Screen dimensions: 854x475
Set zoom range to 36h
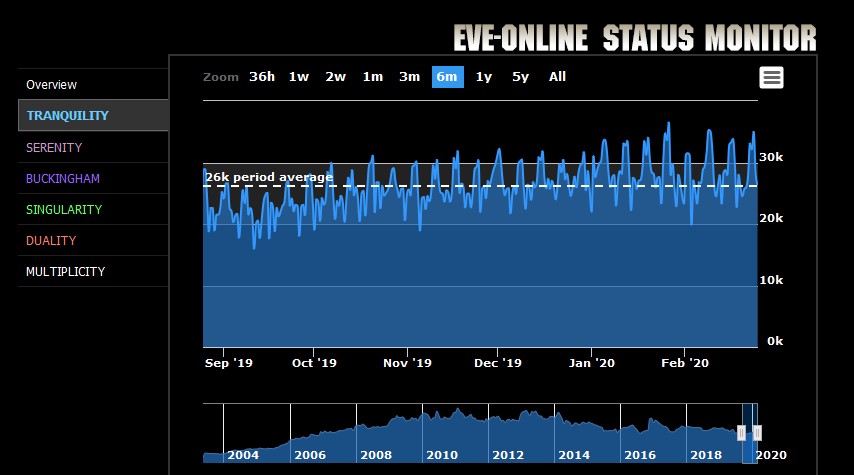click(x=262, y=77)
